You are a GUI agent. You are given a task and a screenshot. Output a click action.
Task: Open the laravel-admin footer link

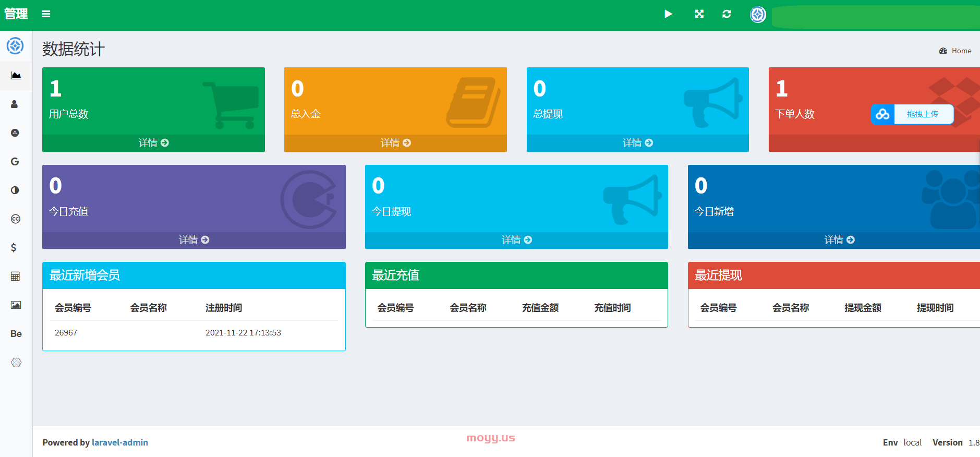120,442
